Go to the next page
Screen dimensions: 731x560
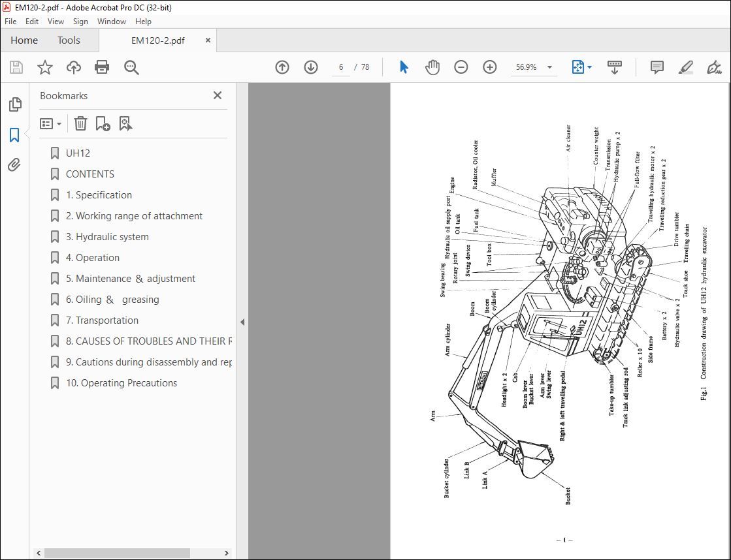[310, 67]
